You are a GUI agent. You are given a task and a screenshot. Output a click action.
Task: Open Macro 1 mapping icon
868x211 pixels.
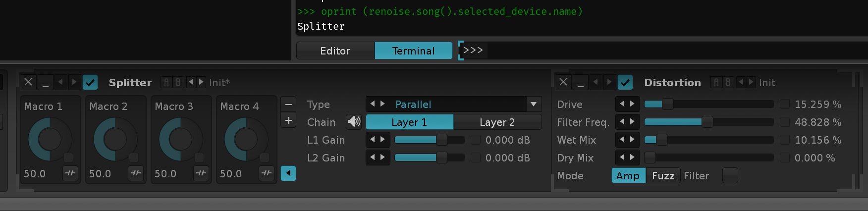point(70,173)
